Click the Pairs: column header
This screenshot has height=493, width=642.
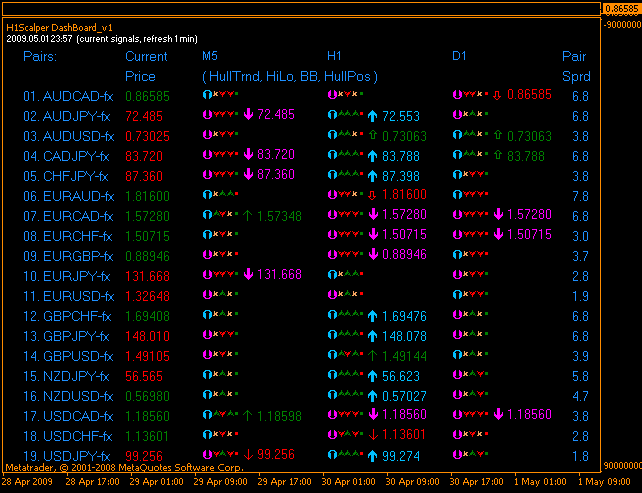click(40, 56)
